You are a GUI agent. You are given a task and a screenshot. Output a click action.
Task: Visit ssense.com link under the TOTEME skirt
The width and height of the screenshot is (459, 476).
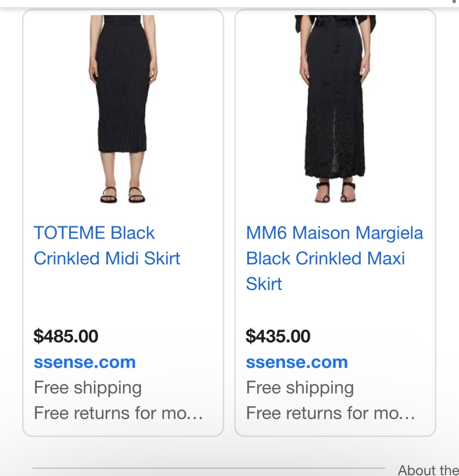pos(85,362)
